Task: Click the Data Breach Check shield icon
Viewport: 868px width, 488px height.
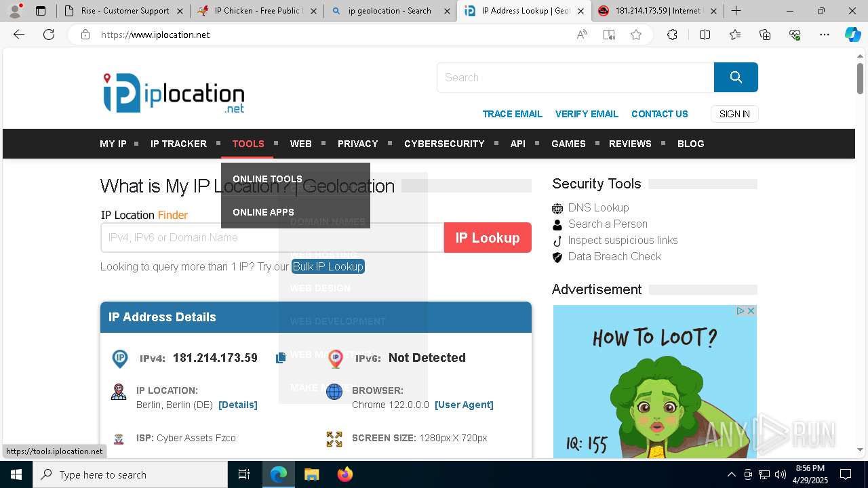Action: tap(557, 257)
